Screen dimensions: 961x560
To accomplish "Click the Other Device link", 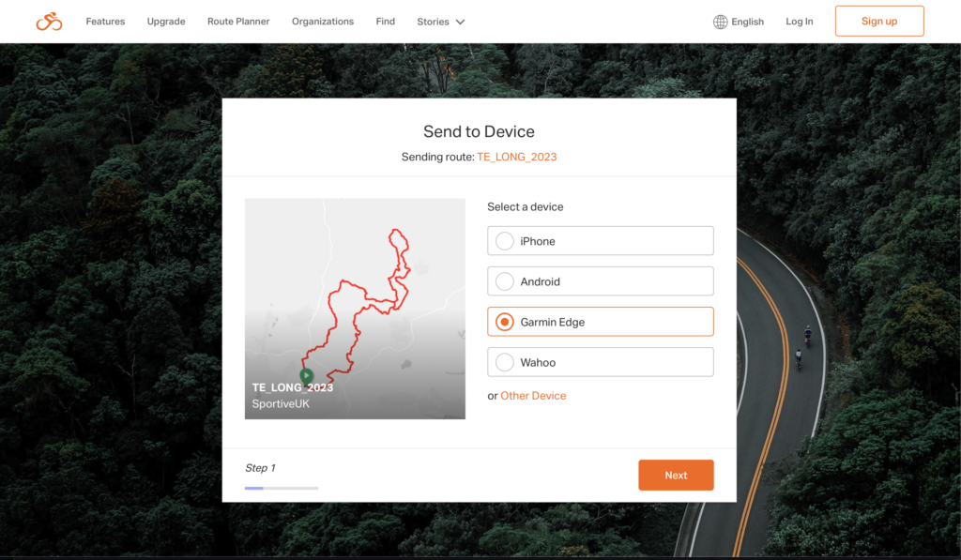I will pos(533,396).
